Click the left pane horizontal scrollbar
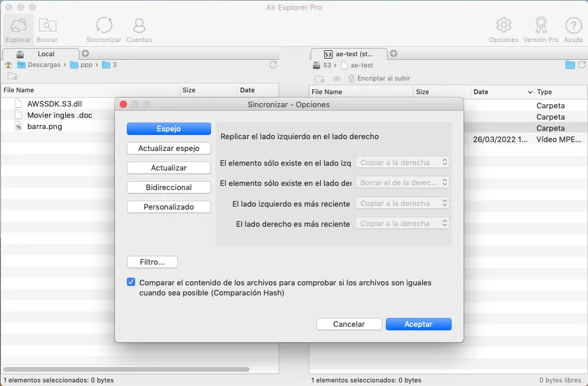Viewport: 588px width, 386px height. click(126, 369)
